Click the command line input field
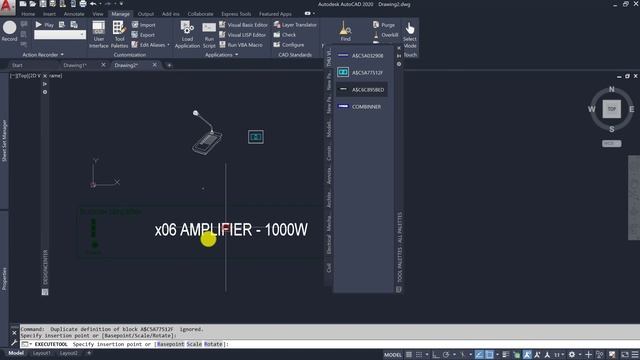The width and height of the screenshot is (640, 360). pyautogui.click(x=330, y=344)
